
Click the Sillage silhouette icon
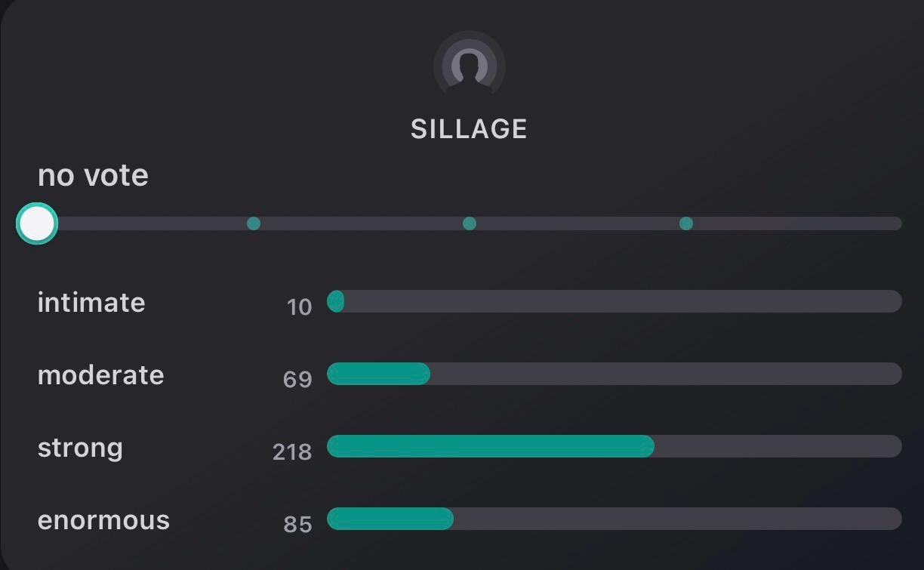coord(469,66)
